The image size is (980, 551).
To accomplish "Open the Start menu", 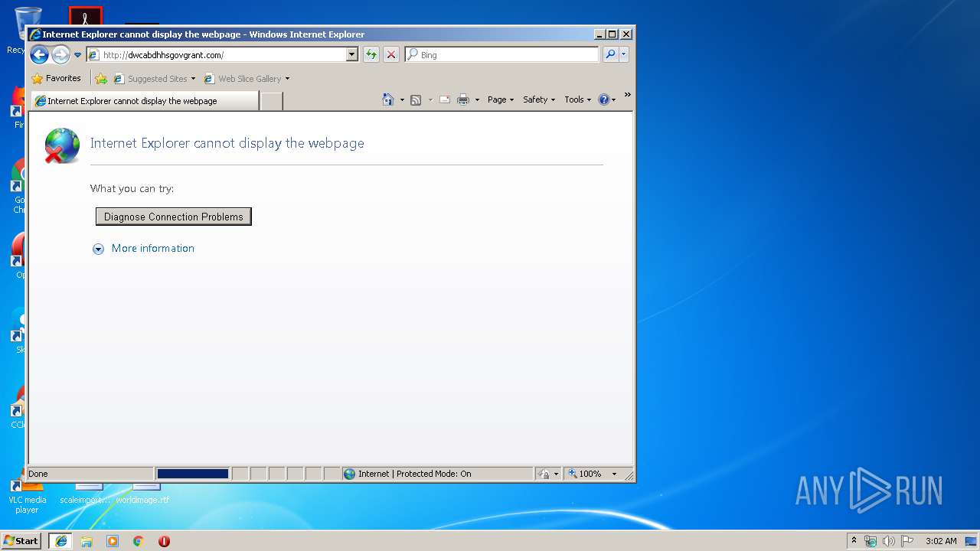I will (21, 540).
